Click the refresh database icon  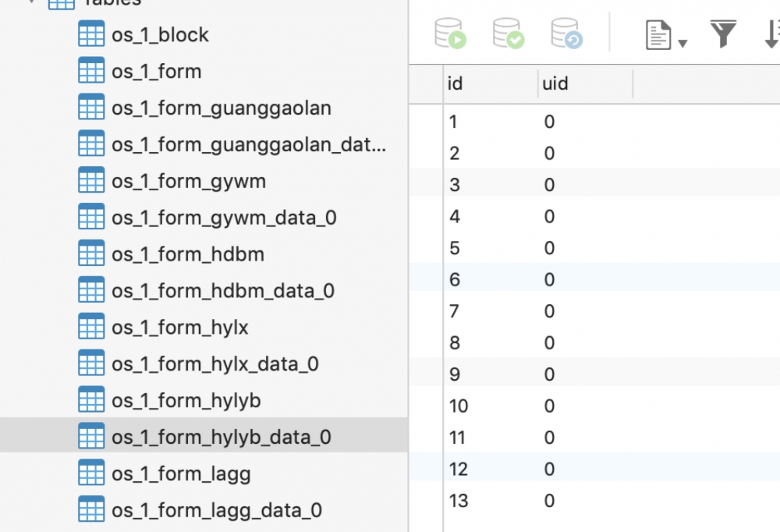(566, 34)
